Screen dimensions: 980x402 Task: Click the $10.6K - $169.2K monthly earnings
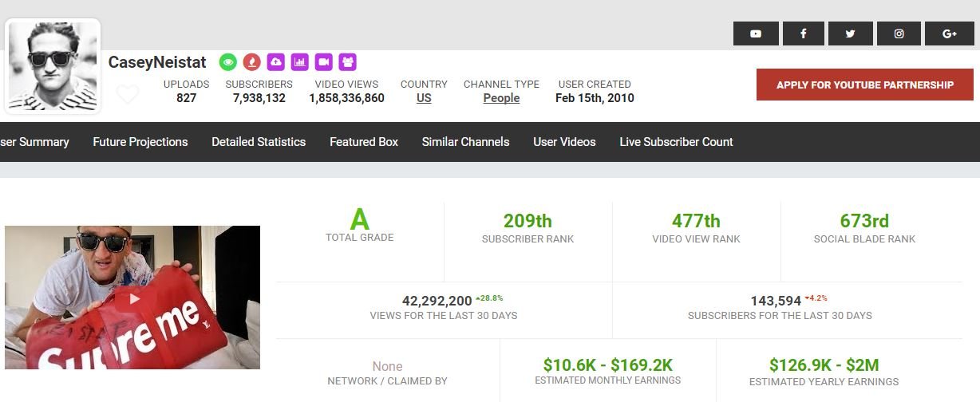607,365
